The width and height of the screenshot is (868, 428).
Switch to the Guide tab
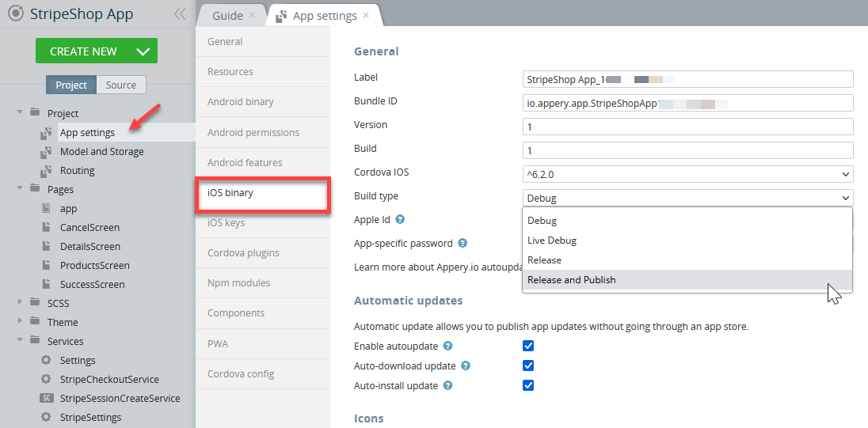[227, 16]
